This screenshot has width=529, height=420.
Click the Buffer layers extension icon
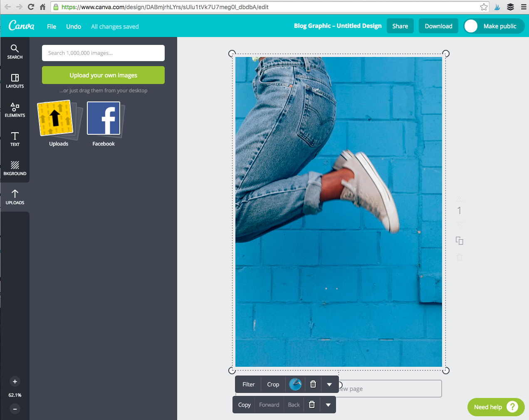pyautogui.click(x=510, y=7)
